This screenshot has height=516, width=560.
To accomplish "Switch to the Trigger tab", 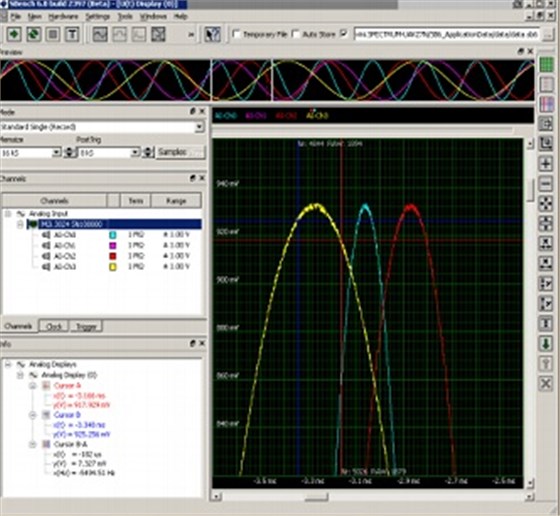I will 86,326.
